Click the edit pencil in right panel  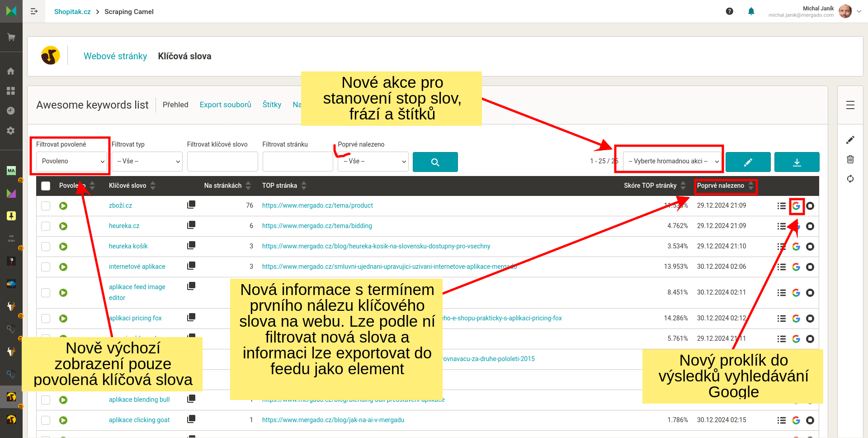pos(850,140)
